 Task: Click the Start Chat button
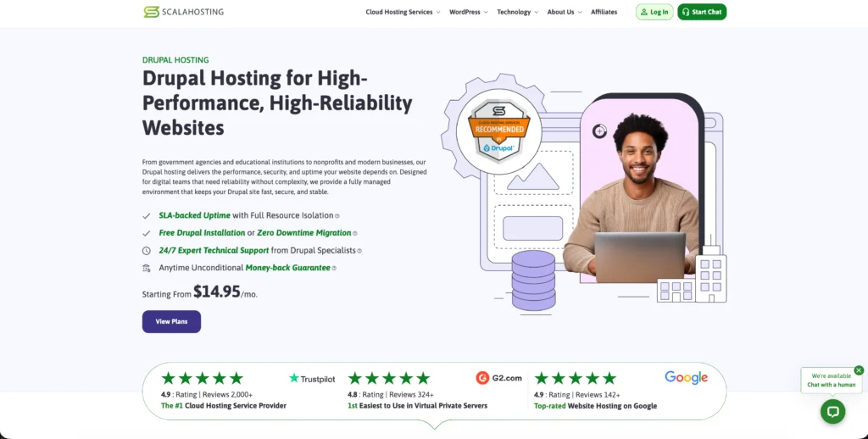click(702, 12)
